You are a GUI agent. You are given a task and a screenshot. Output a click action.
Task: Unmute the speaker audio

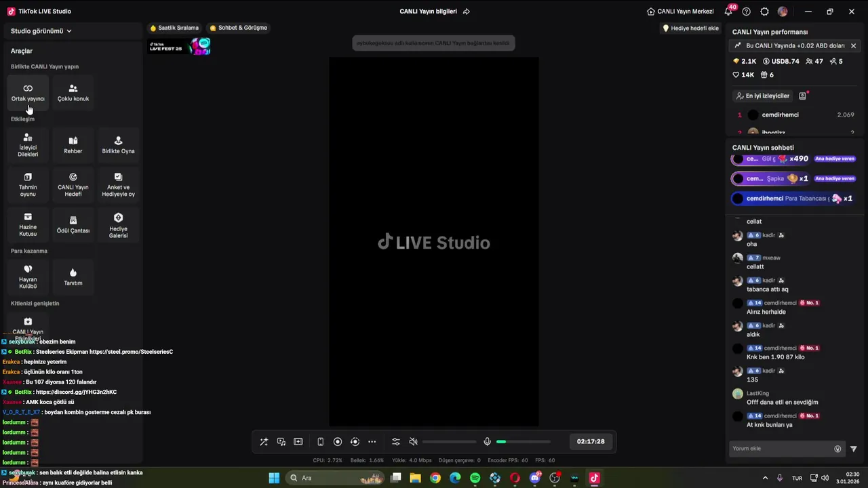click(414, 442)
